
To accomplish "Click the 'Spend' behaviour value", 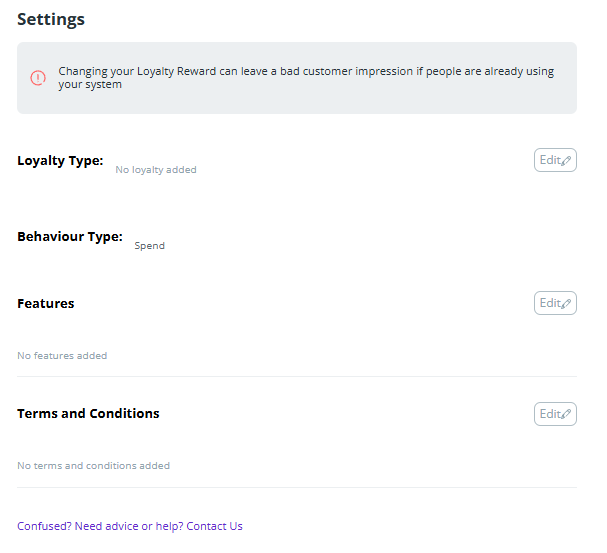I will (149, 246).
